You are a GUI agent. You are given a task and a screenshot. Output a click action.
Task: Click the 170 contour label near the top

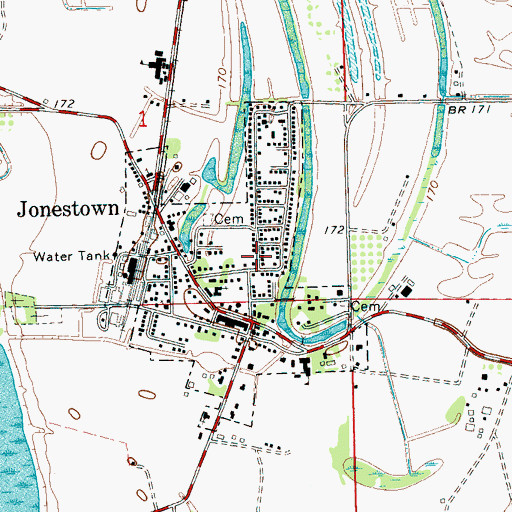coord(221,78)
